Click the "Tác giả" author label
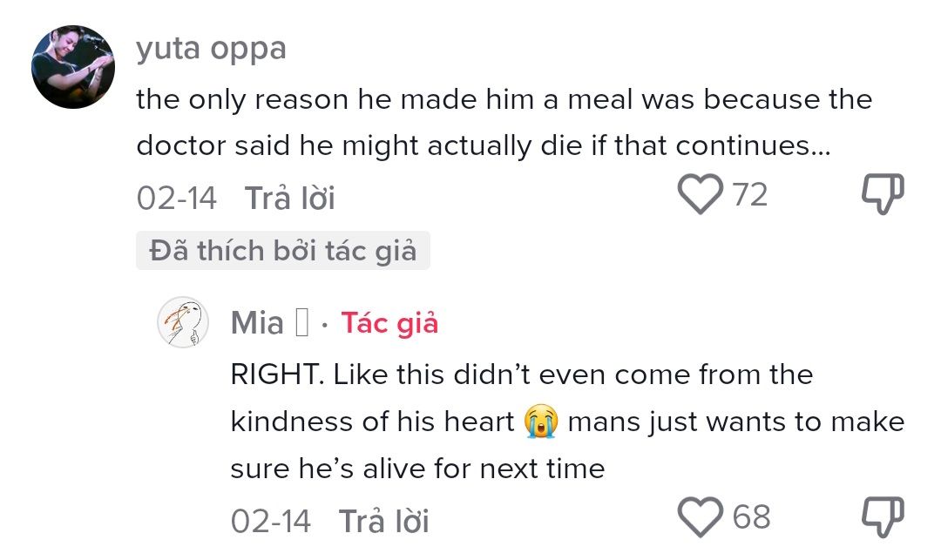 [389, 324]
